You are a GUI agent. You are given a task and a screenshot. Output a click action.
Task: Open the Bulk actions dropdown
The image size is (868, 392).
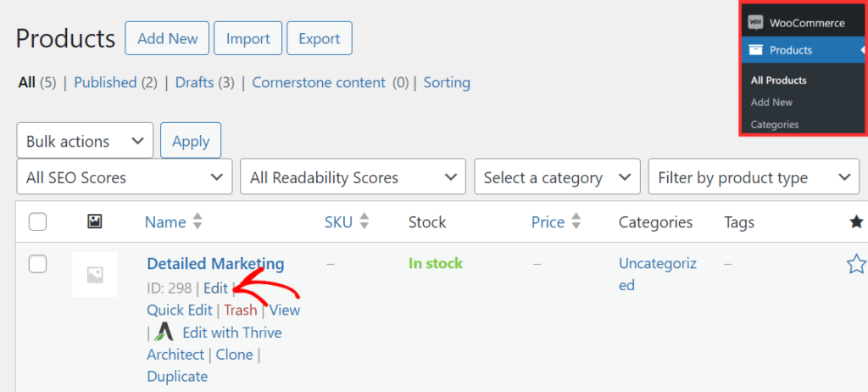point(85,141)
